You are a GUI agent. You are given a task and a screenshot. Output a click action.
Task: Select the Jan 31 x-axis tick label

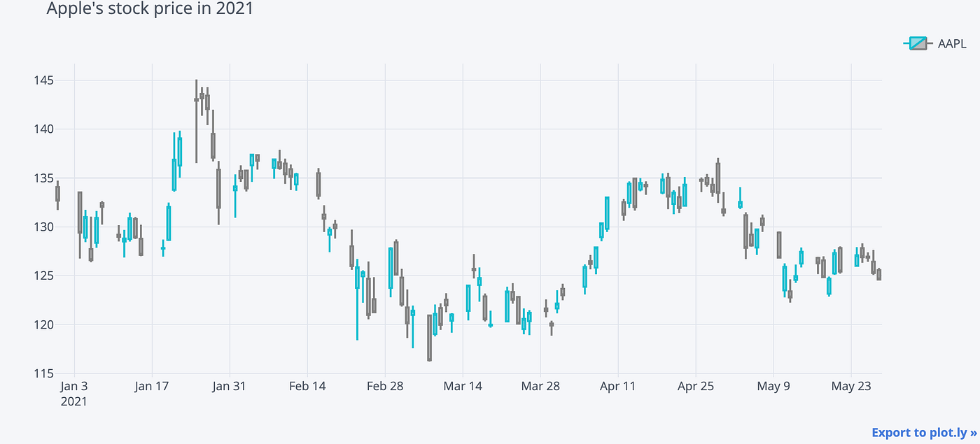[x=230, y=386]
